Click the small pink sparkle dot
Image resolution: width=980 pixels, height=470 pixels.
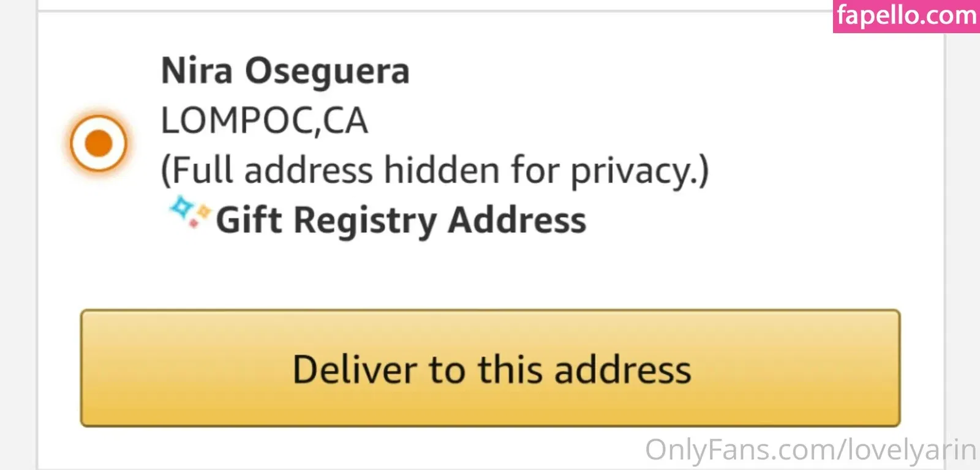194,224
